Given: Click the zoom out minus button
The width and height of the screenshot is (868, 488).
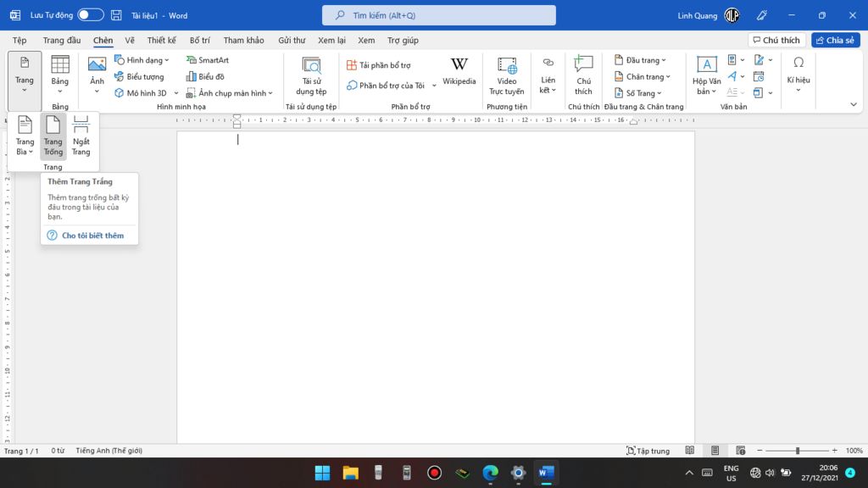Looking at the screenshot, I should (759, 451).
